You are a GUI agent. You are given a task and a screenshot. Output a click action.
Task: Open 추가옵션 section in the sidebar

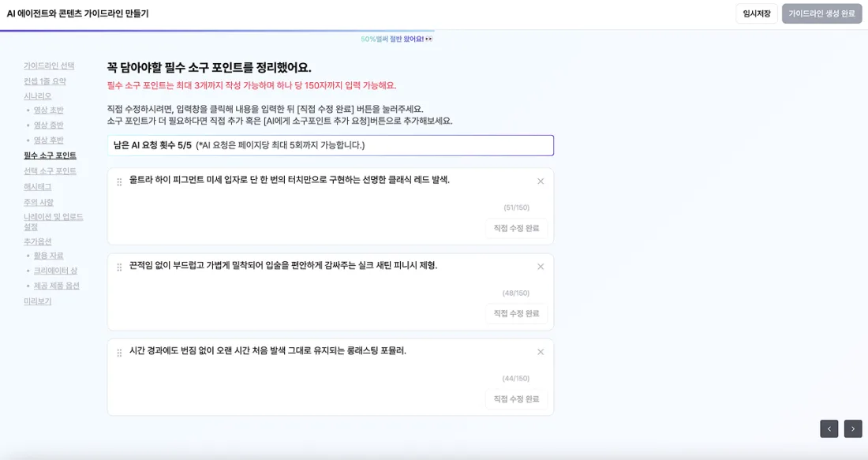pyautogui.click(x=38, y=241)
